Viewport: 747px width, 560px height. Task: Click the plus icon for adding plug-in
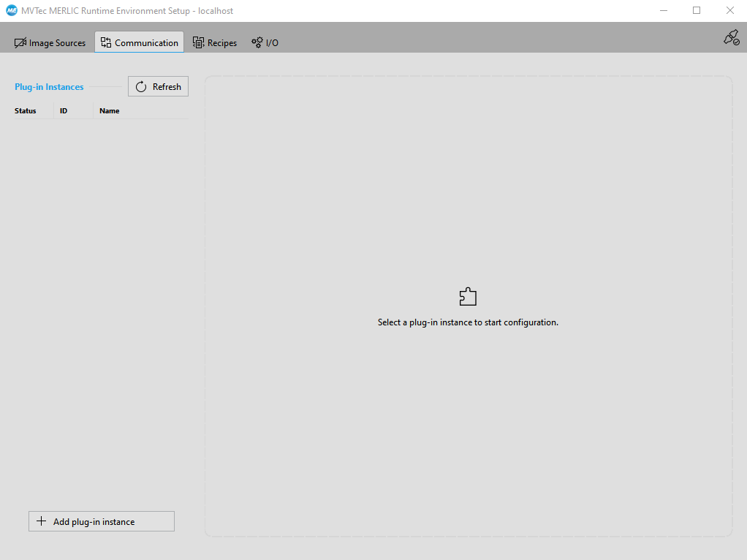42,521
